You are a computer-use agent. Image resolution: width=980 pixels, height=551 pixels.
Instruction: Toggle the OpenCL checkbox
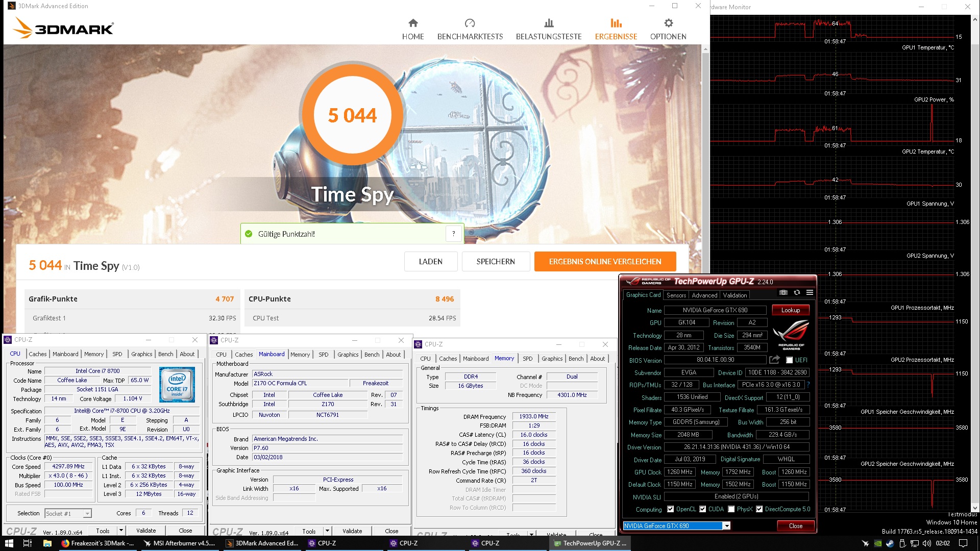670,509
